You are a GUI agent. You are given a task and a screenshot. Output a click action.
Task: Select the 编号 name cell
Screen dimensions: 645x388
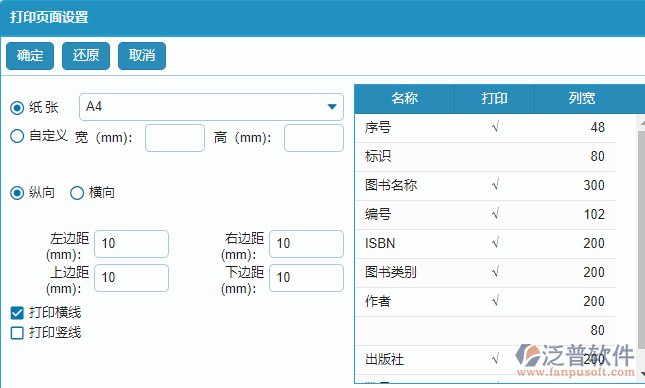coord(405,215)
